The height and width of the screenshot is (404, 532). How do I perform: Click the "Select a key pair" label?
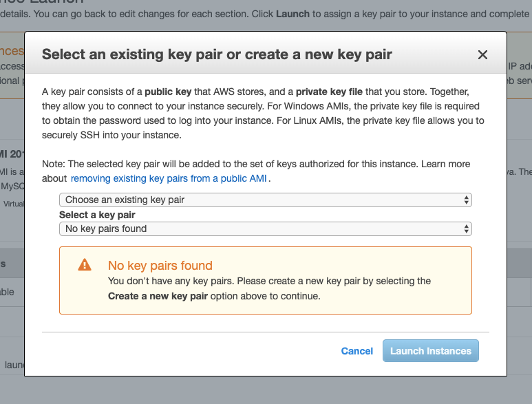click(x=97, y=215)
